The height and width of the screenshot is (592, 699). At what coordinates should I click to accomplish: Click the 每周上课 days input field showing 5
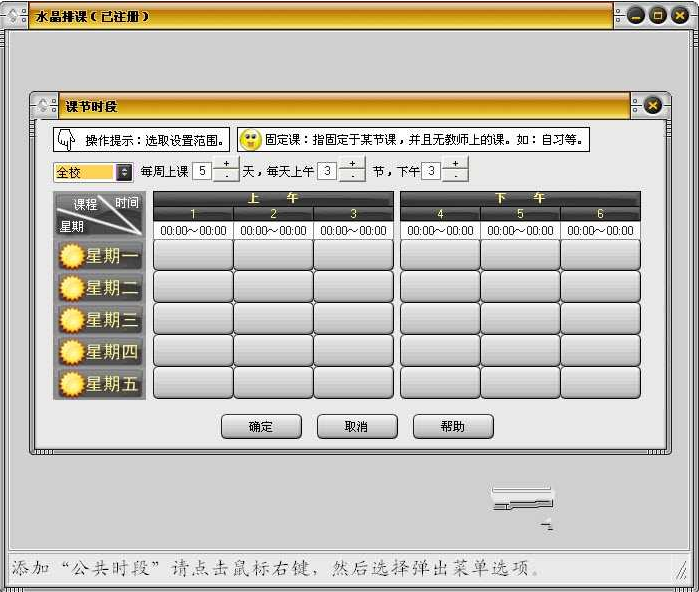tap(202, 171)
